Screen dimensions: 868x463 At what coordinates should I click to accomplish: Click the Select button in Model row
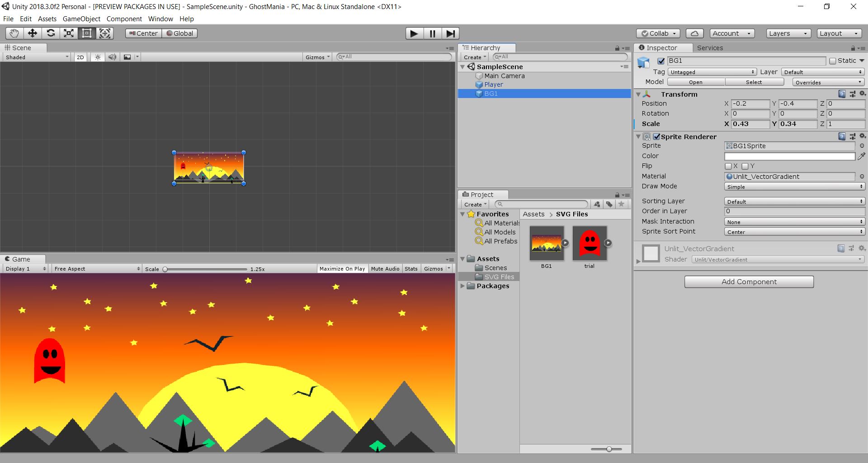coord(754,82)
